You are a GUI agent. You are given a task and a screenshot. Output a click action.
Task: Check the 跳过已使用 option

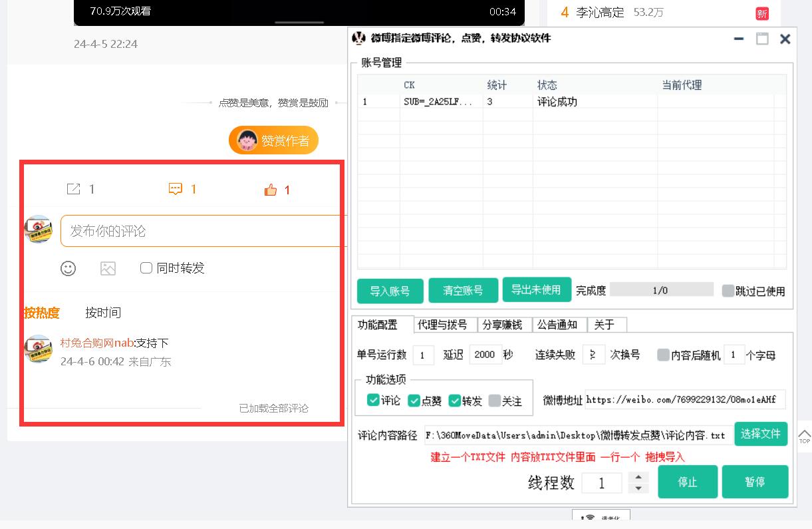pyautogui.click(x=728, y=291)
